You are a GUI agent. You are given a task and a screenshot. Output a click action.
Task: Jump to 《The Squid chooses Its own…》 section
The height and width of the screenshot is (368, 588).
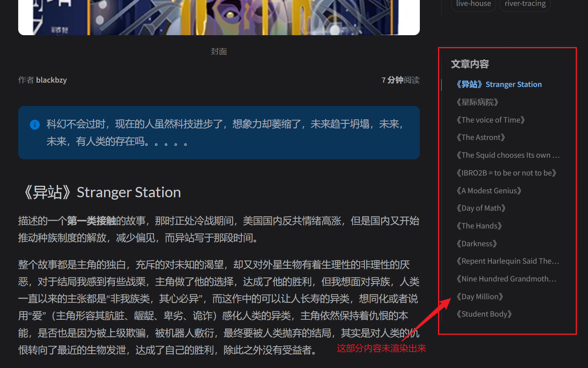[508, 155]
